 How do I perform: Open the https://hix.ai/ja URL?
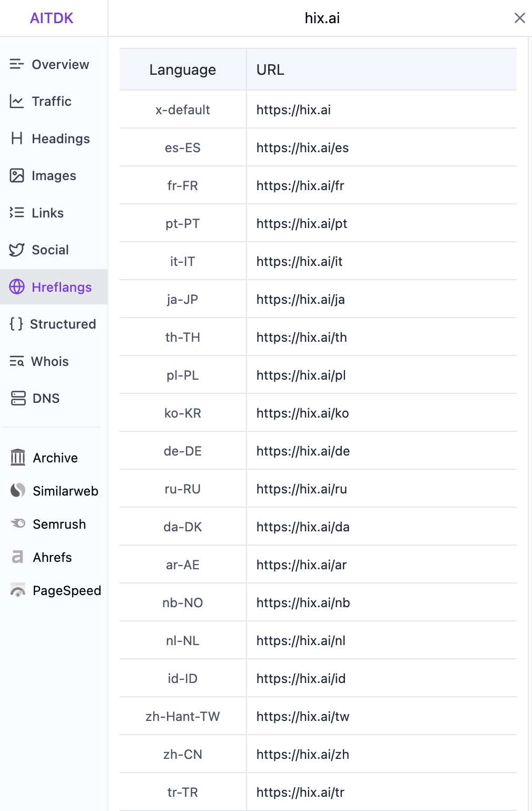click(x=301, y=300)
